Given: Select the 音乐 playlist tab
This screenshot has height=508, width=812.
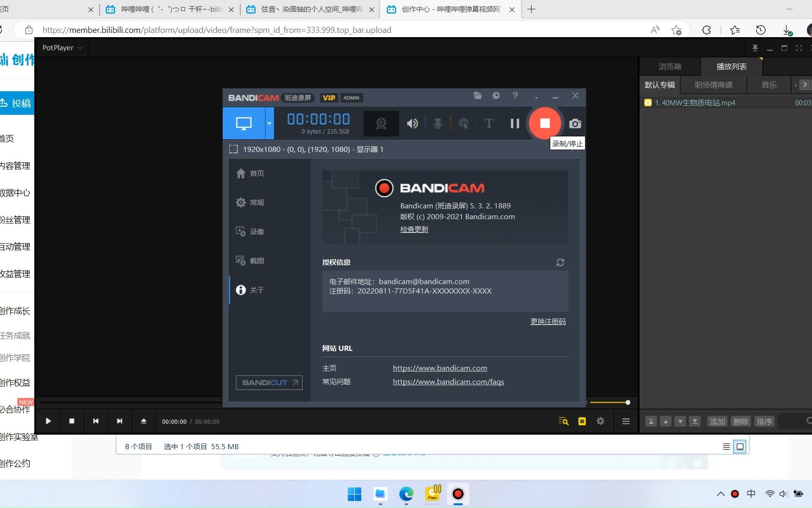Looking at the screenshot, I should tap(769, 85).
